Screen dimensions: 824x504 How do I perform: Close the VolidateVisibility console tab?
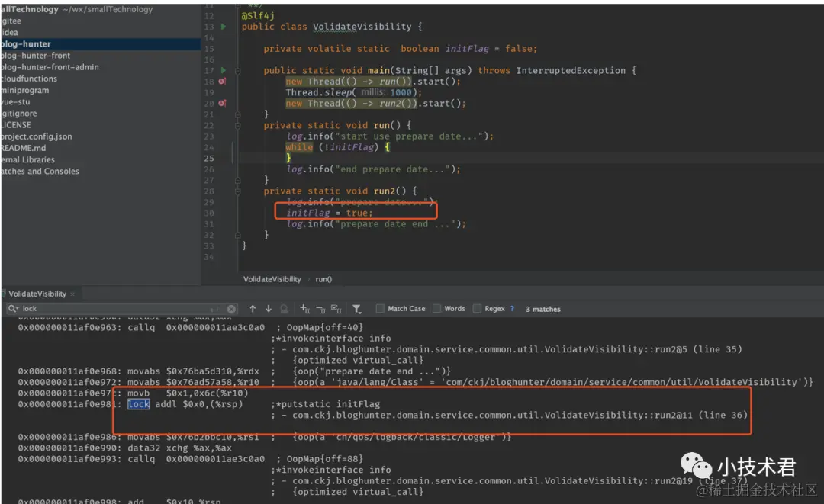72,294
